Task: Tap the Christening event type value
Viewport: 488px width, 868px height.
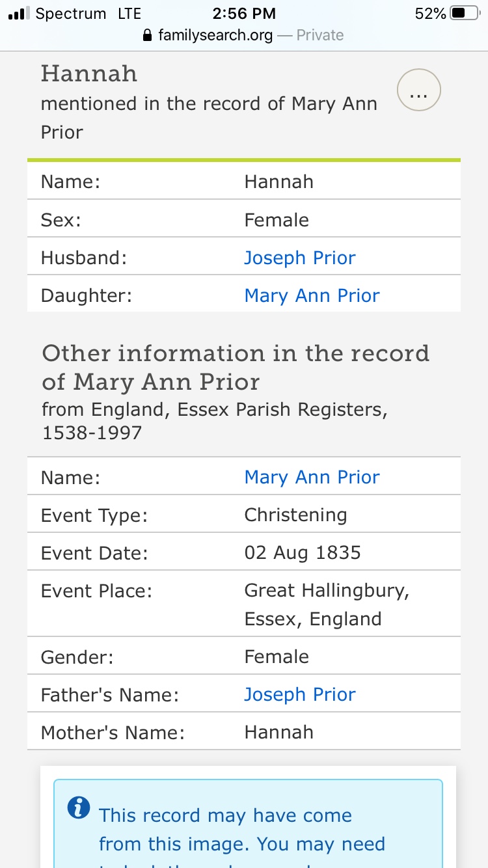Action: click(295, 515)
